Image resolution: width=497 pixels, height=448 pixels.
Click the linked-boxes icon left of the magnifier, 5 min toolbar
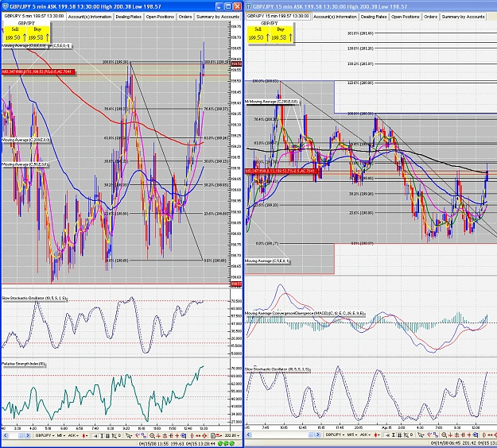(144, 435)
